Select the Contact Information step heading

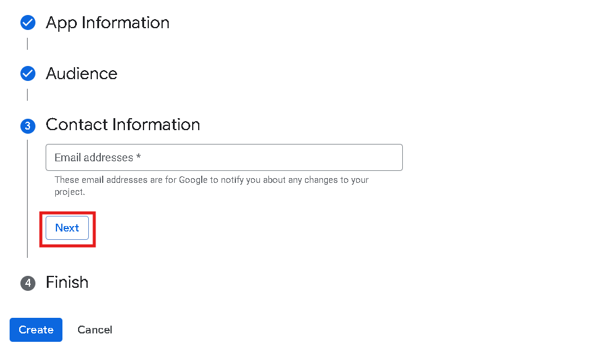pos(122,125)
